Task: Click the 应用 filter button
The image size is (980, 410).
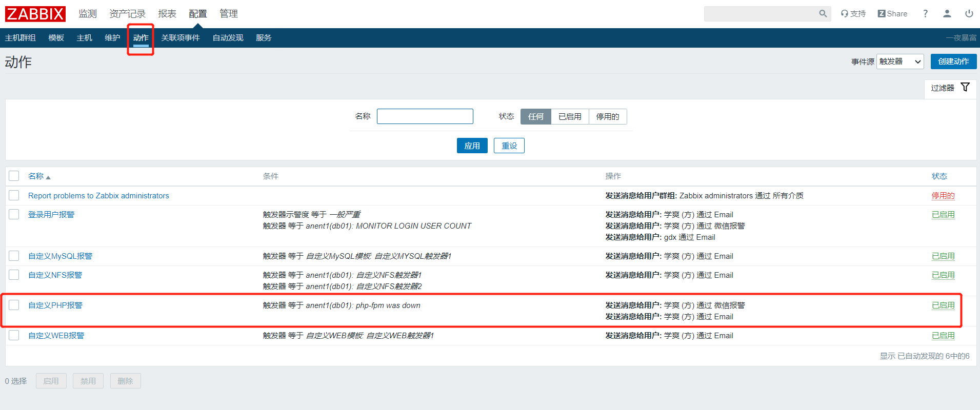Action: pyautogui.click(x=472, y=146)
